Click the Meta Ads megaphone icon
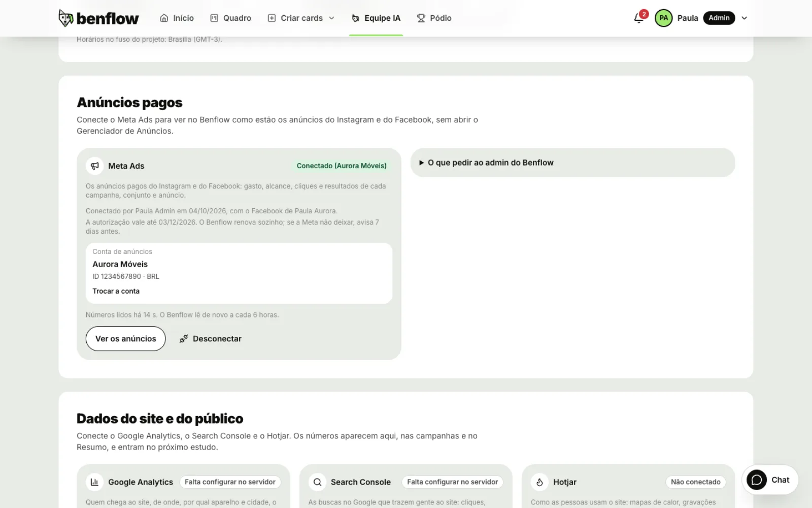Image resolution: width=812 pixels, height=508 pixels. point(94,166)
